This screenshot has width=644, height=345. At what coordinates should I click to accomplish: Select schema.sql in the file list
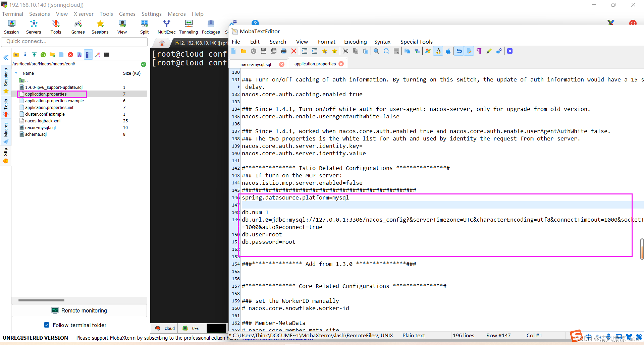click(x=36, y=134)
